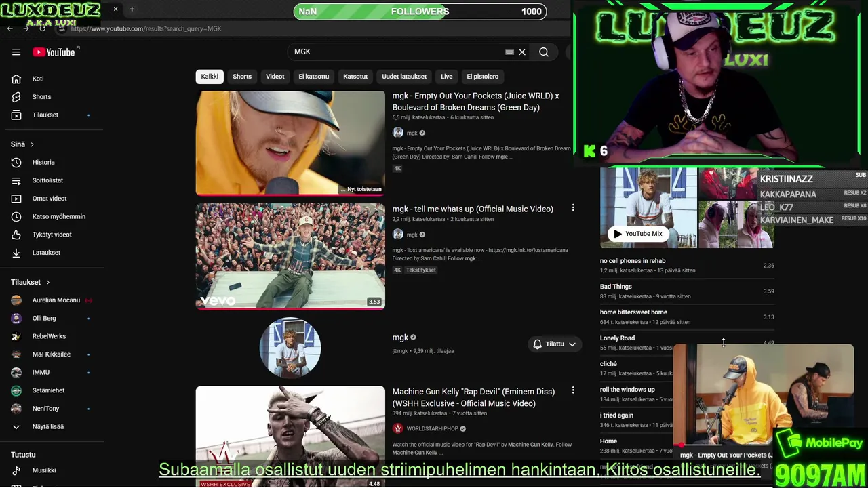Open Tykätyt videot liked videos
Viewport: 868px width, 488px height.
pos(52,235)
